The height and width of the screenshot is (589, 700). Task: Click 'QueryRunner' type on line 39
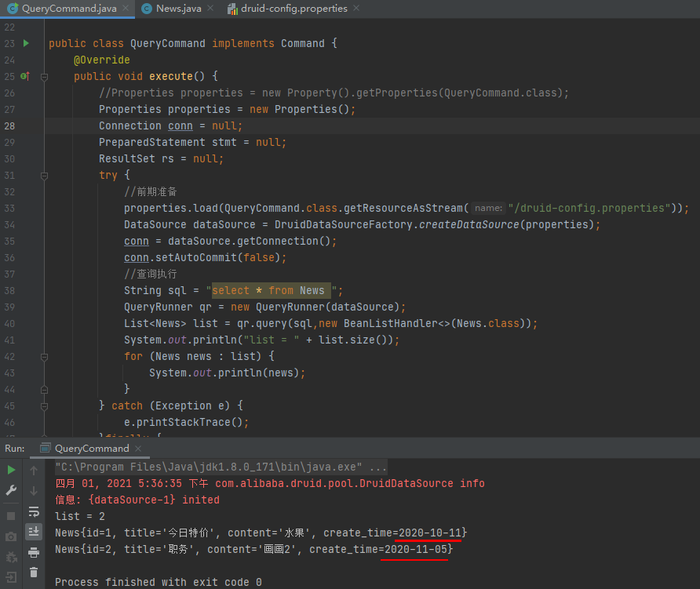click(158, 307)
